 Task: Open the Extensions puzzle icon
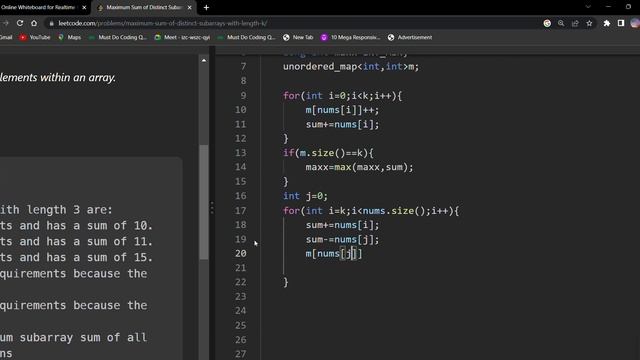607,23
